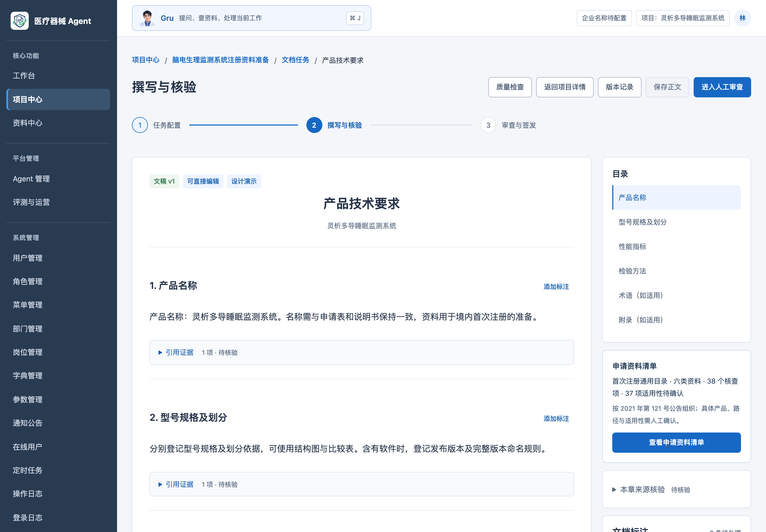
Task: Open 资料中心 in sidebar
Action: pos(58,123)
